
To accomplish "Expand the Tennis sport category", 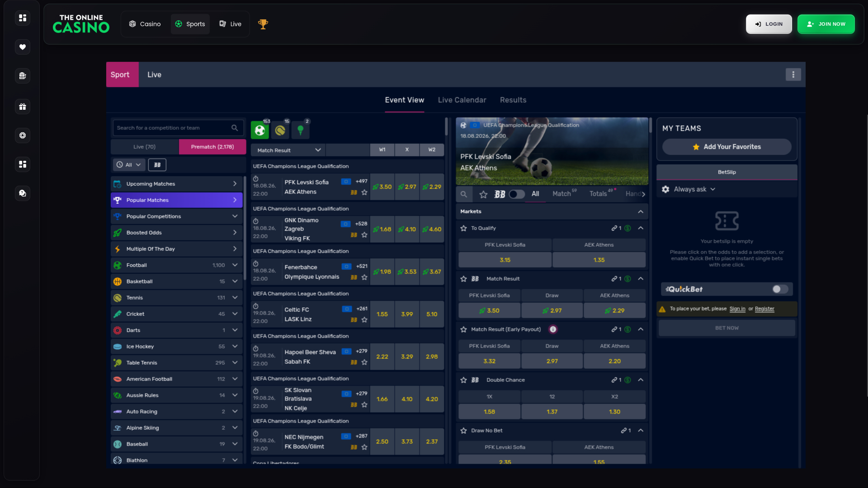I will (x=177, y=298).
